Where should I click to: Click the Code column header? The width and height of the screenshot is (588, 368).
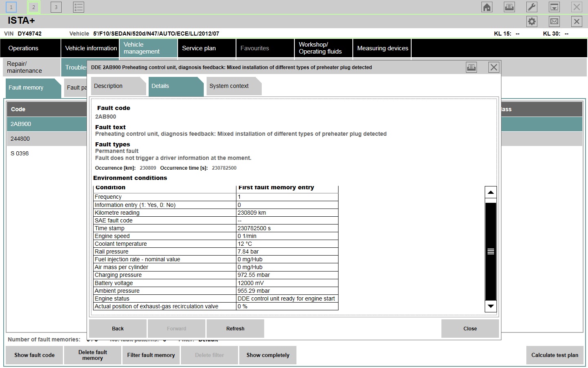47,109
